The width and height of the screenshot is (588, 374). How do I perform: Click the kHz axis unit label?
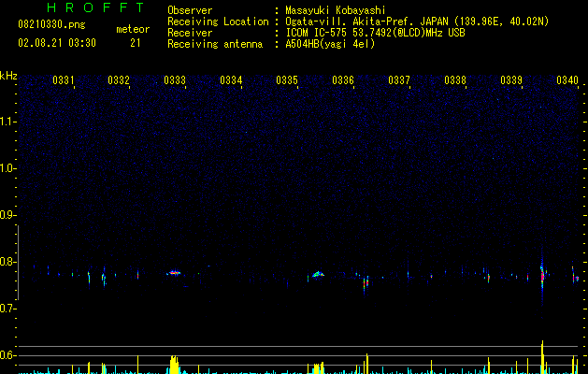(8, 76)
